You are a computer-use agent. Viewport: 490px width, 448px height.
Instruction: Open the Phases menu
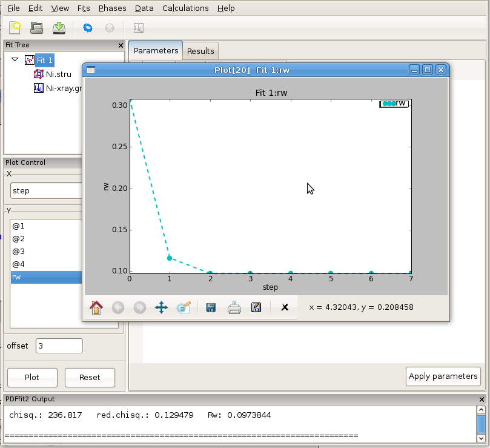tap(112, 8)
